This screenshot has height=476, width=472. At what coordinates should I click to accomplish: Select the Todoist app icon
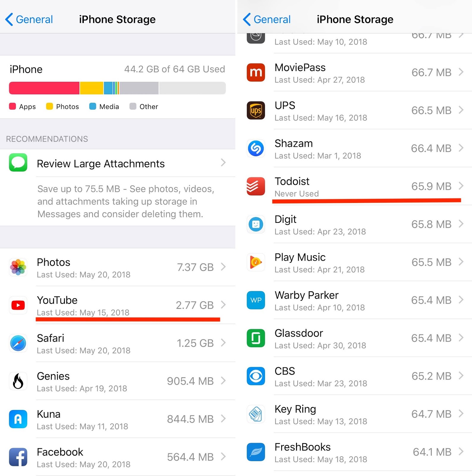(256, 186)
